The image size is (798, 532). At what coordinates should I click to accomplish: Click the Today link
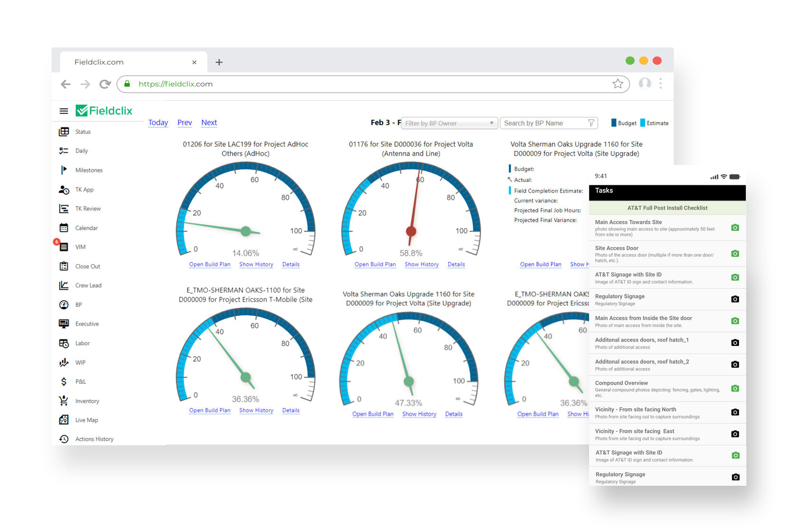click(158, 123)
